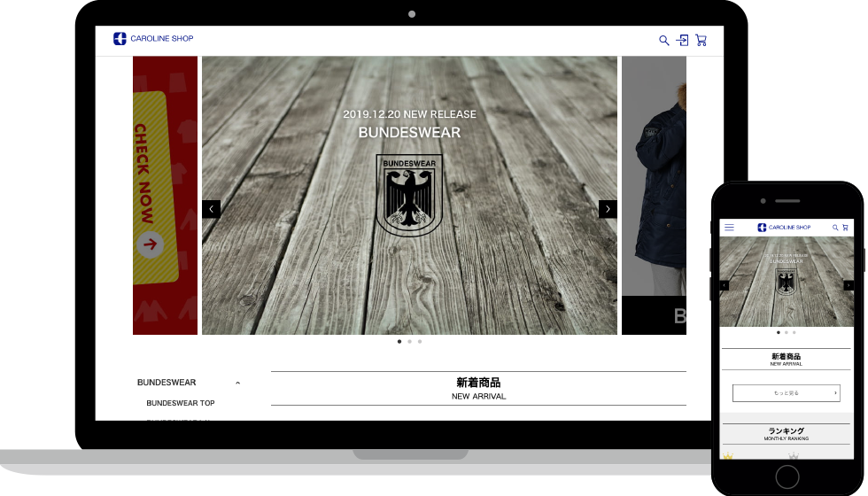Tap the gold crown ranking icon on phone

(728, 455)
